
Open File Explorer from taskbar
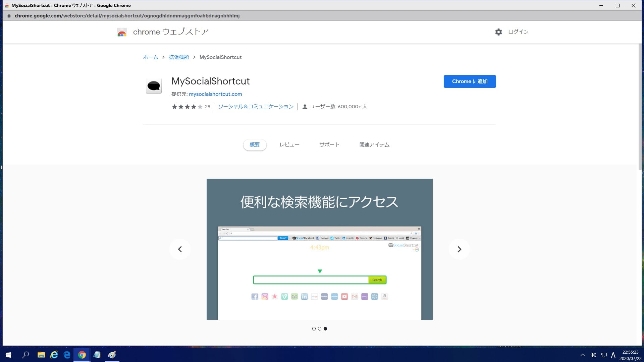click(x=41, y=355)
